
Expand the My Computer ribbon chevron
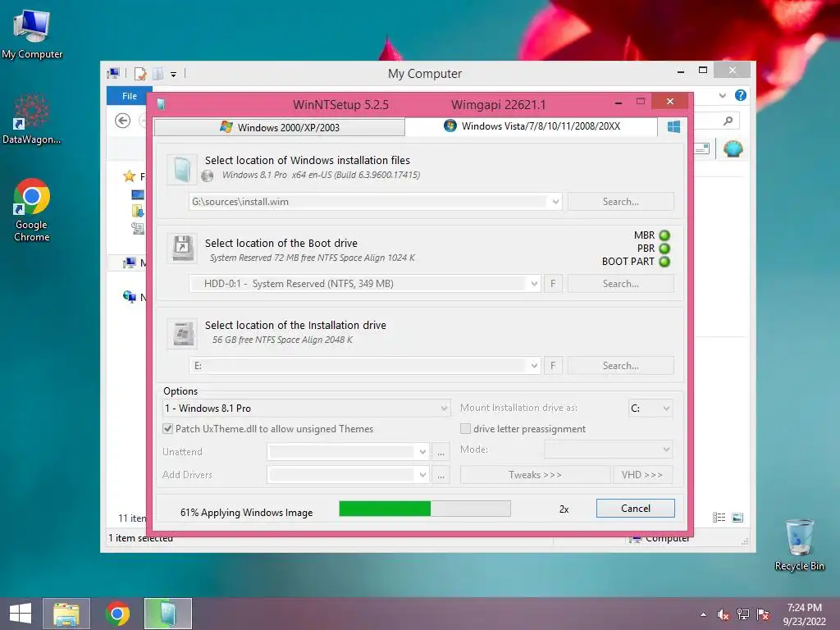722,95
